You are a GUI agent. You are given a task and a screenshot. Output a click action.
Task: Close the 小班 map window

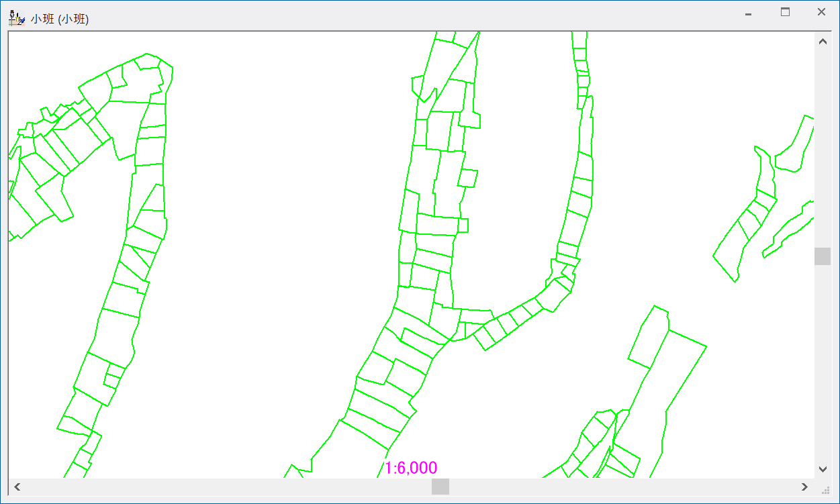821,12
